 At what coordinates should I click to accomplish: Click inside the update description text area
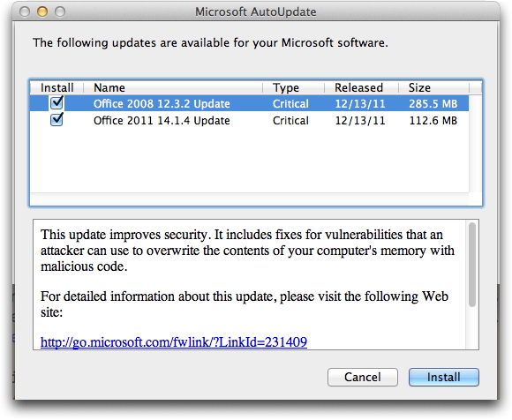pos(250,285)
